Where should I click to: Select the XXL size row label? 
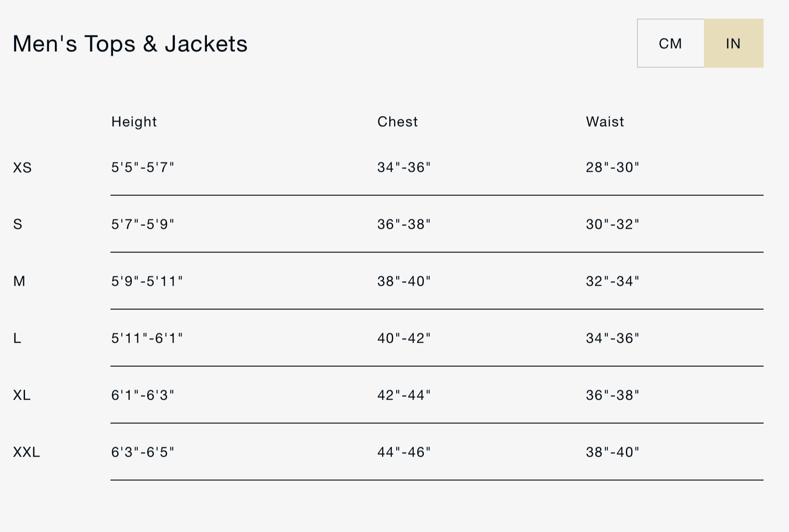[26, 452]
